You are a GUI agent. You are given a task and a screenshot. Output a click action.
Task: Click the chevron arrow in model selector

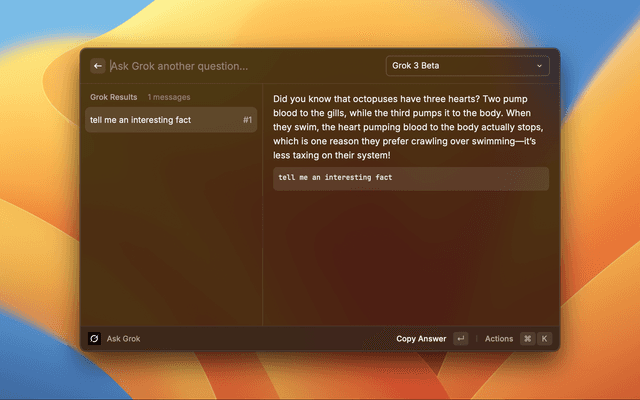[x=540, y=66]
